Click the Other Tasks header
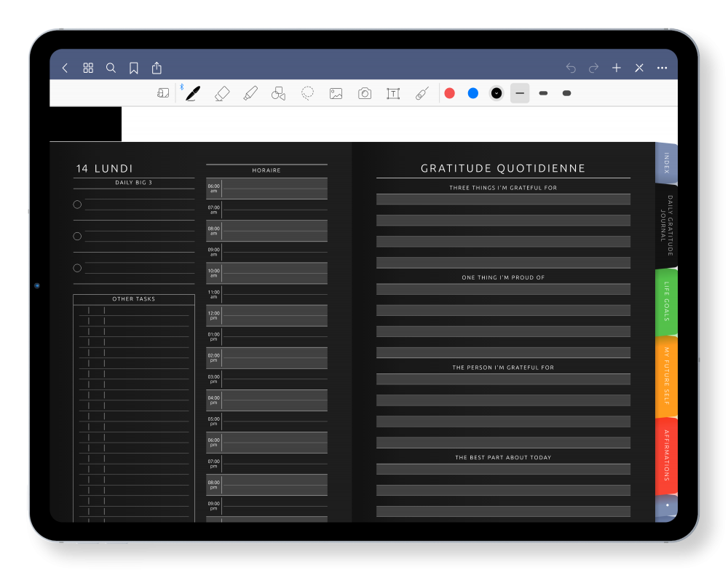This screenshot has width=728, height=570. tap(134, 299)
